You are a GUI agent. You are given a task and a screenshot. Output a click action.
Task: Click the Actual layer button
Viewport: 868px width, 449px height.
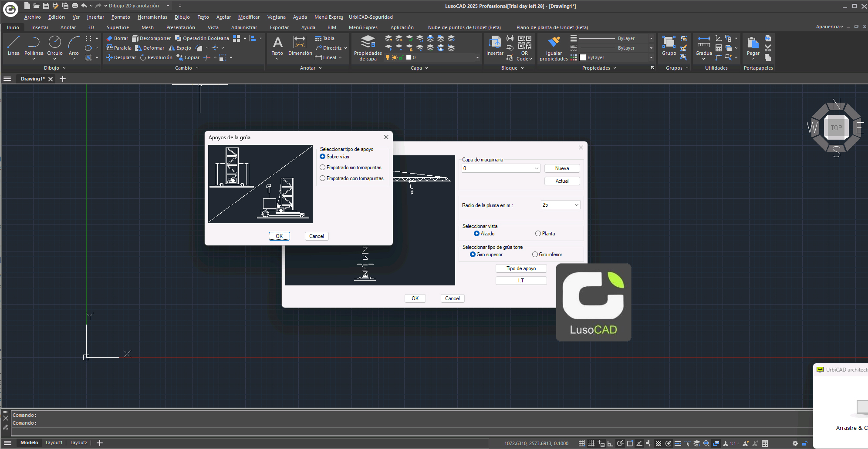[562, 181]
